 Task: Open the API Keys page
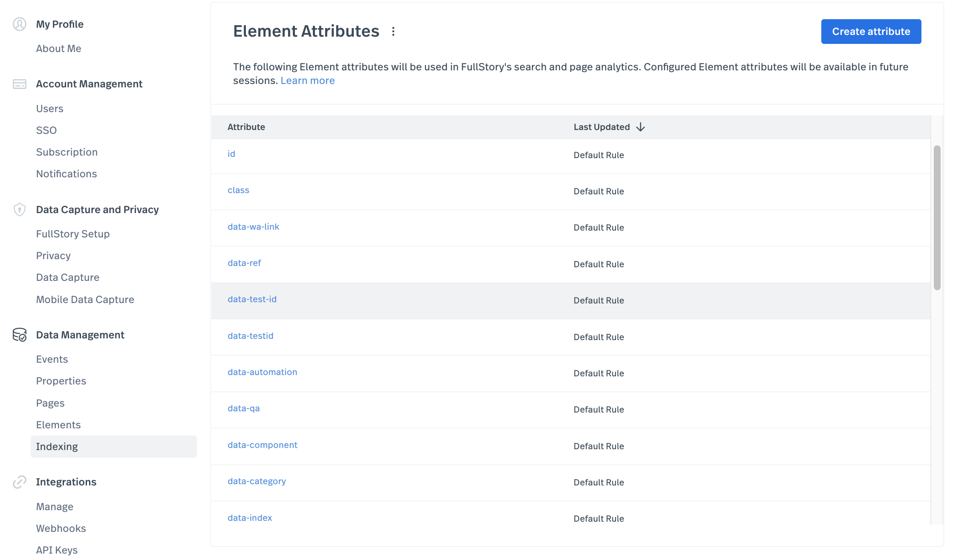[57, 550]
